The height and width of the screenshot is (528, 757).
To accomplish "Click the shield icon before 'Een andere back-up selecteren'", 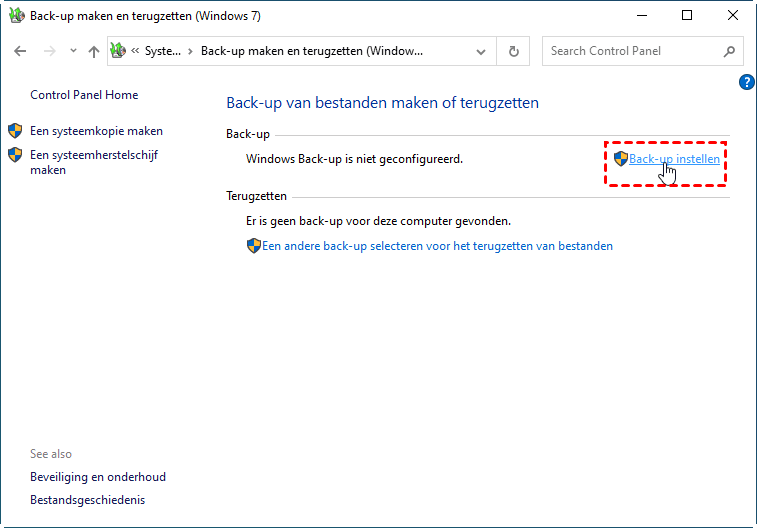I will tap(253, 246).
